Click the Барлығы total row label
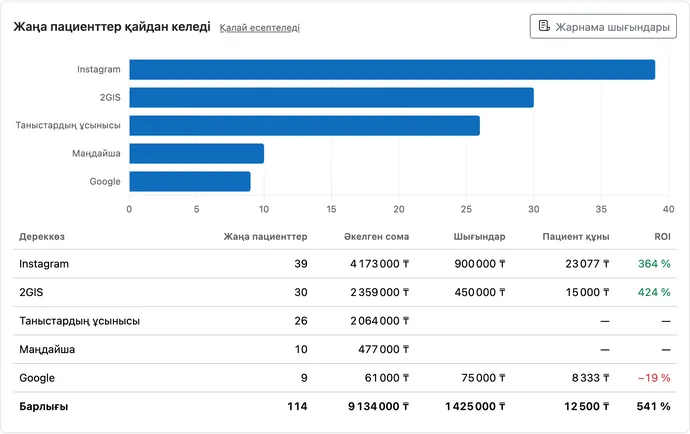The image size is (690, 434). tap(44, 407)
